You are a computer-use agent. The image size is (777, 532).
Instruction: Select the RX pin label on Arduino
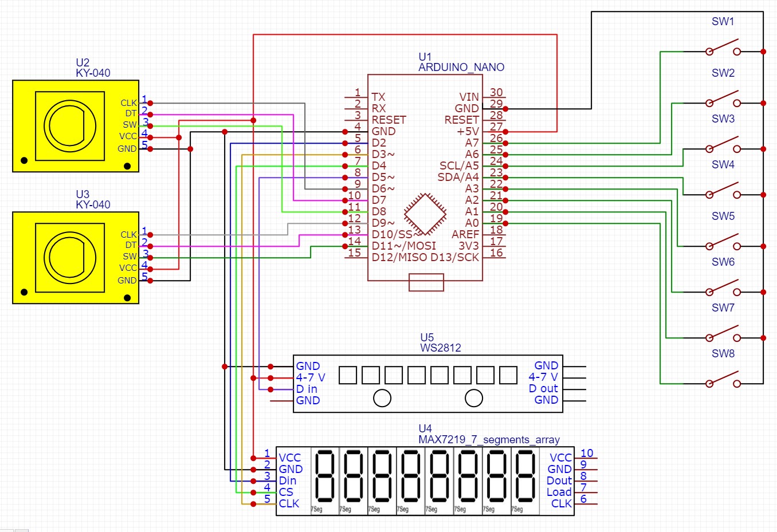(379, 109)
